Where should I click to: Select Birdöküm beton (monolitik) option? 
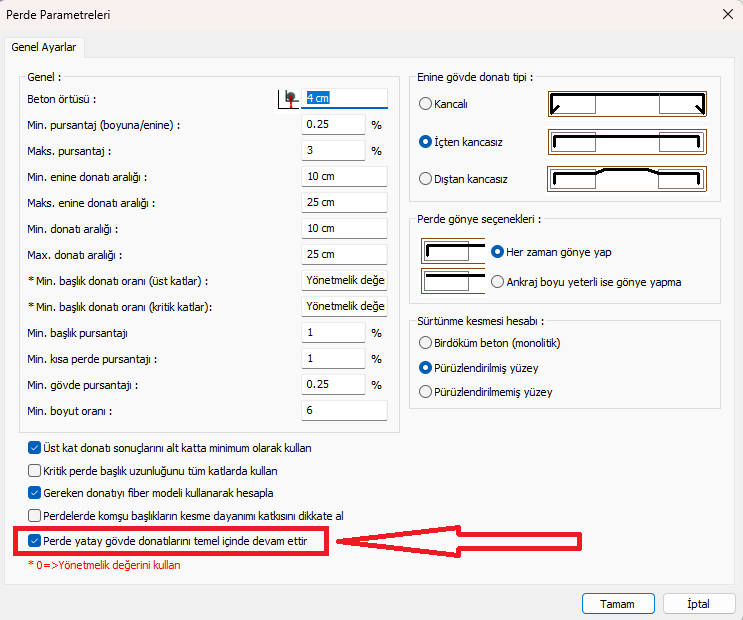(x=427, y=343)
